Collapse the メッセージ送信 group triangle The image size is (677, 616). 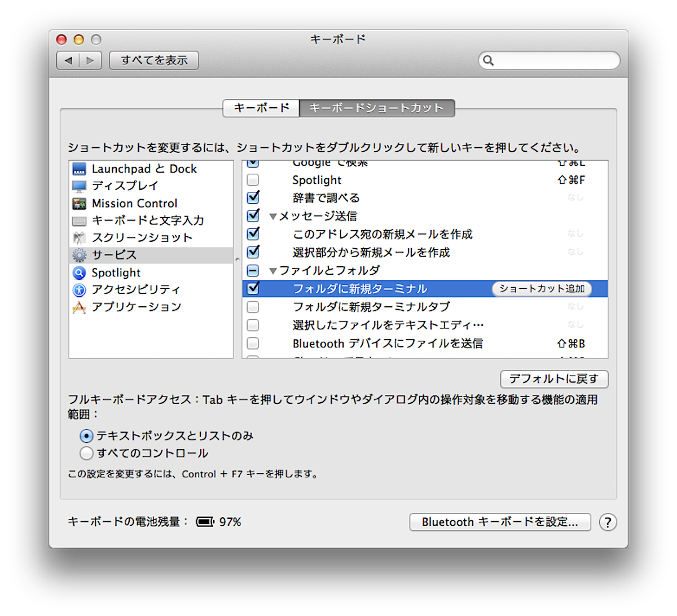point(273,217)
